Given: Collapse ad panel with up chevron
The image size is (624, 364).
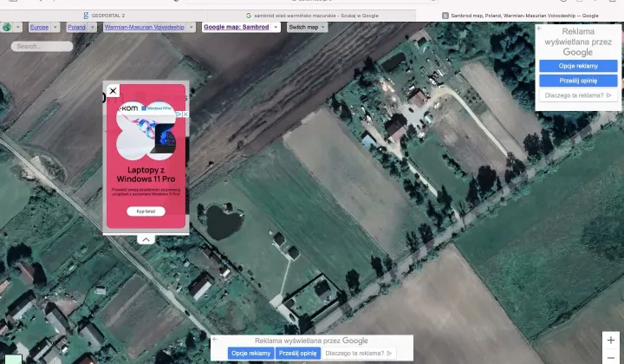Looking at the screenshot, I should pos(146,239).
